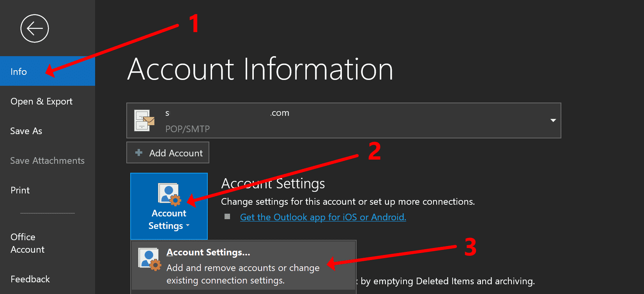This screenshot has width=644, height=294.
Task: Click the back arrow circle icon
Action: [x=35, y=28]
